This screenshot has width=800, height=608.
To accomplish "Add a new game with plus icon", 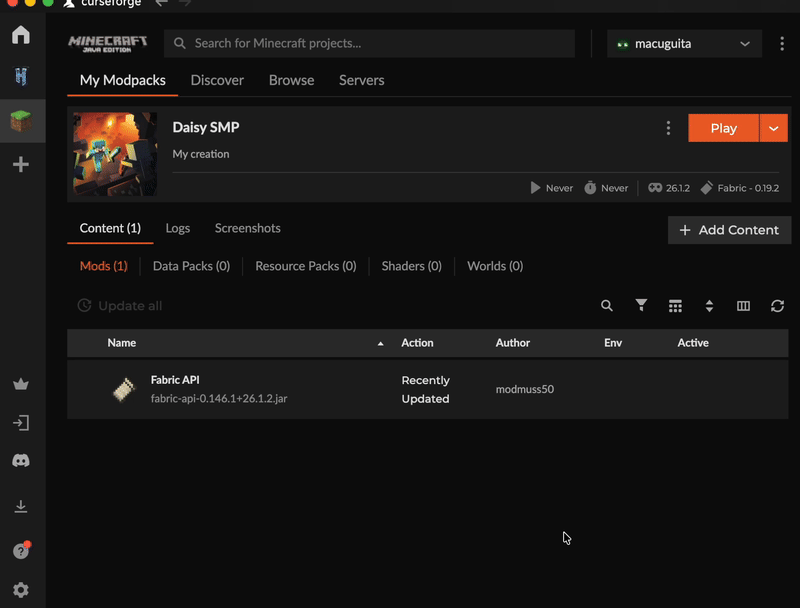I will click(21, 164).
